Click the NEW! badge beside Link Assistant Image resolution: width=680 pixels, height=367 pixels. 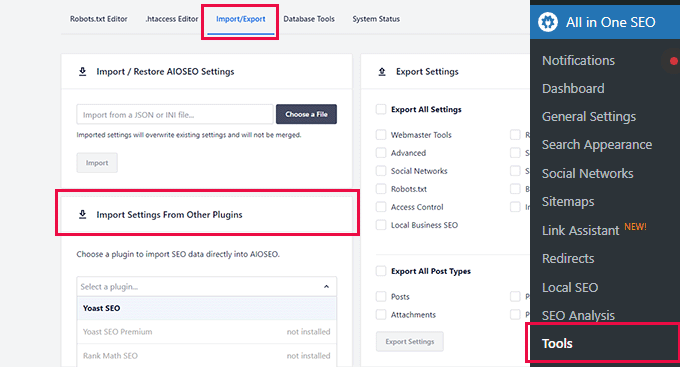(x=635, y=227)
